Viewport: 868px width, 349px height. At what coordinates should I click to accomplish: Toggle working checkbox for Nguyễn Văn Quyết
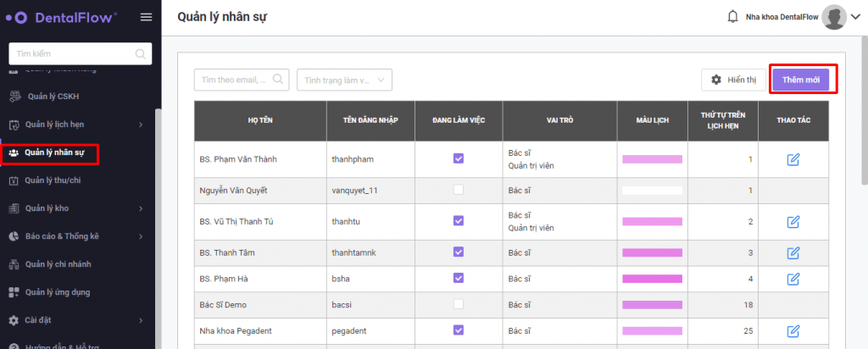click(459, 190)
